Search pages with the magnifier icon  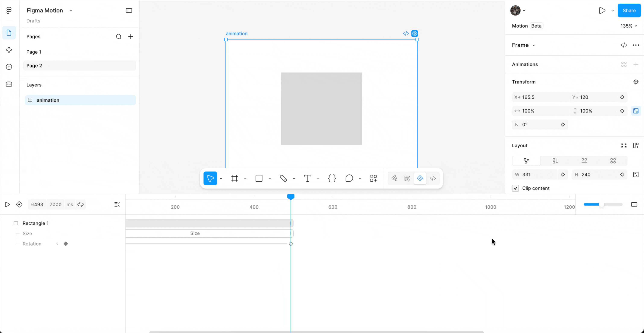[119, 37]
